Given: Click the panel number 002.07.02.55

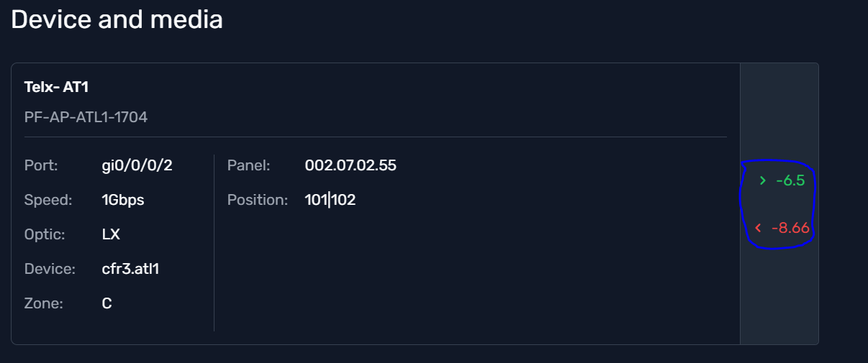Looking at the screenshot, I should click(x=351, y=165).
